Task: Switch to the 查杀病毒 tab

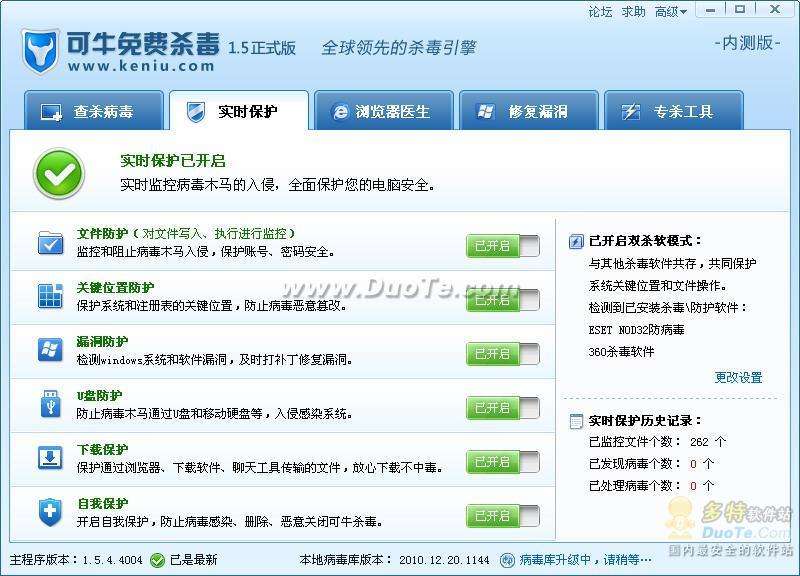Action: click(x=94, y=111)
